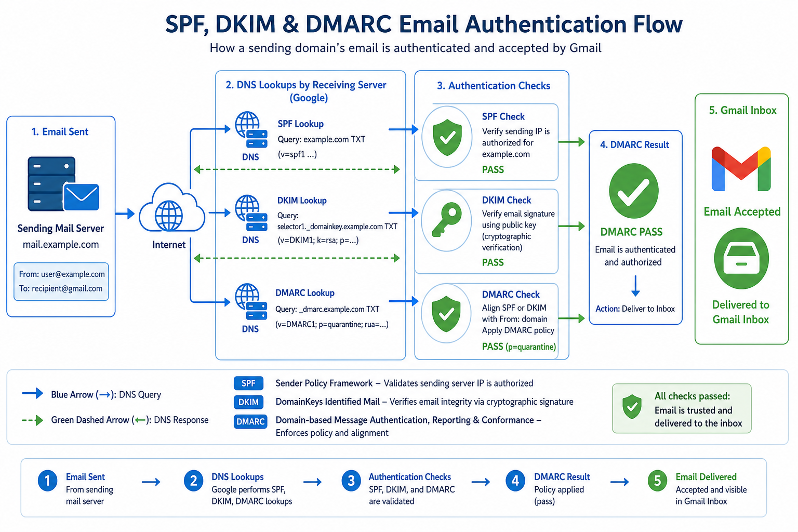The width and height of the screenshot is (798, 532).
Task: Click the "PASS (p=quarantine)" result text
Action: [519, 347]
